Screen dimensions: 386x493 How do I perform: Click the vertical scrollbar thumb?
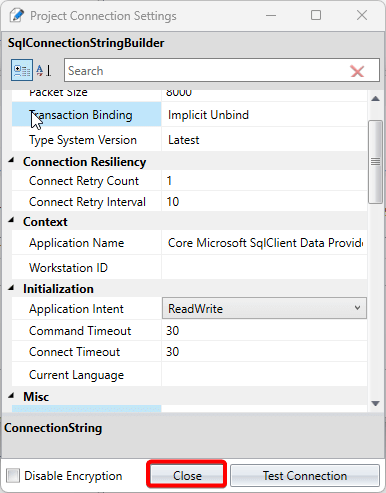pyautogui.click(x=375, y=162)
